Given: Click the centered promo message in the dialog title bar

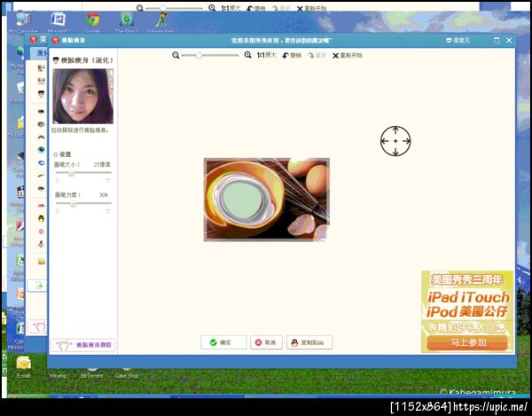Looking at the screenshot, I should click(281, 41).
